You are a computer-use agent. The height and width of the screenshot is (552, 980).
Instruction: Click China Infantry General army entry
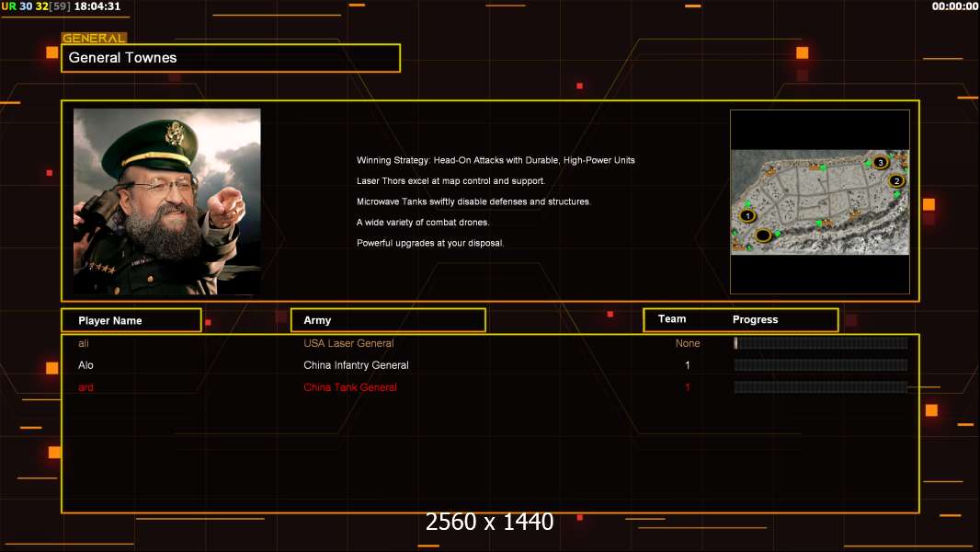click(x=357, y=365)
